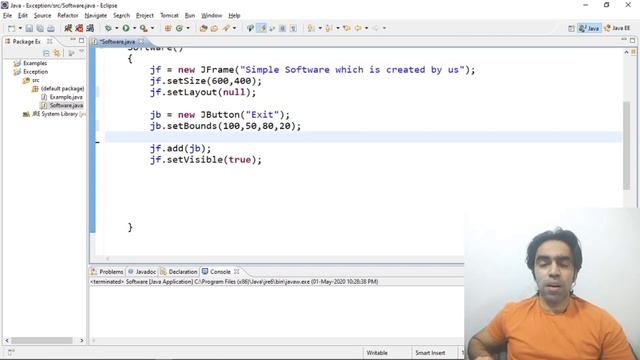Toggle Block Selection Mode icon
Screen dimensions: 640x360
282,28
